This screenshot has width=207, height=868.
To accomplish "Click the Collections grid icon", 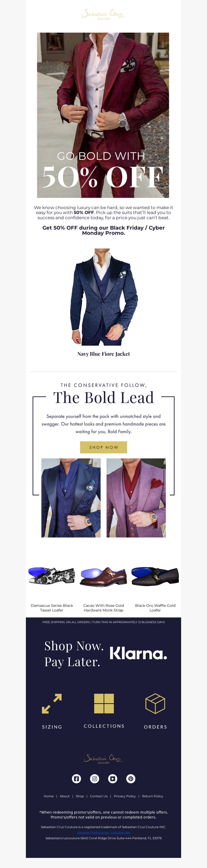I will click(104, 703).
